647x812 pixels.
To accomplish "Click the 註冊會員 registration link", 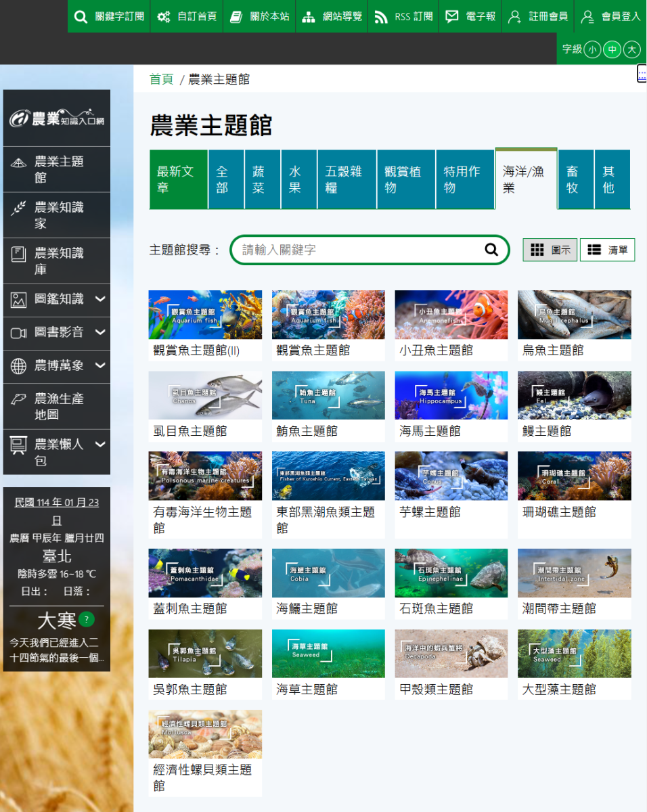I will point(537,16).
